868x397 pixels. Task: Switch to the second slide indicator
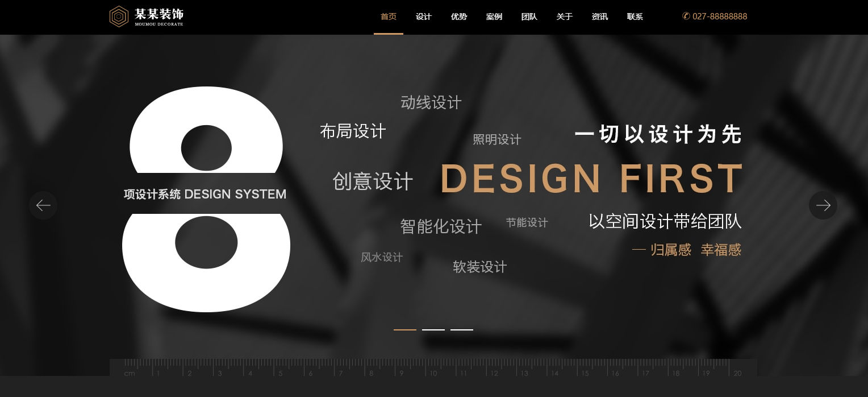click(x=433, y=329)
